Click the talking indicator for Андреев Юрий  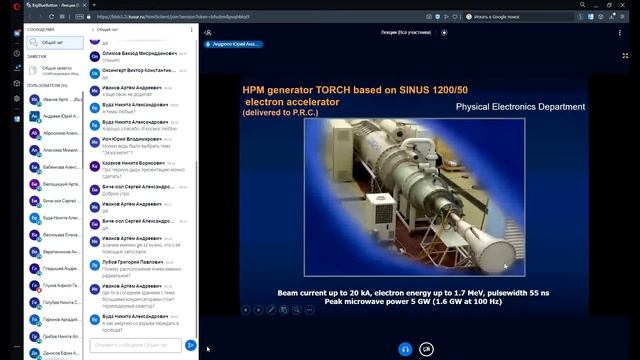coord(233,44)
